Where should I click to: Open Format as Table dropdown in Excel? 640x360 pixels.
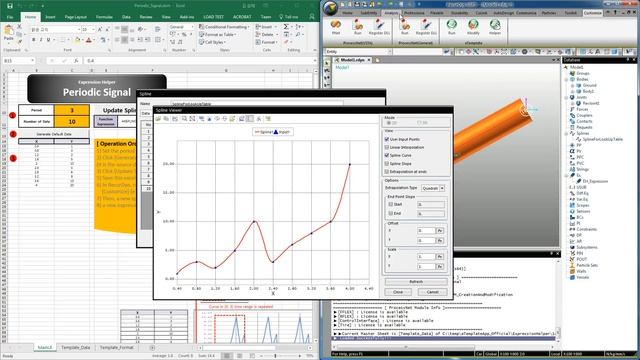(x=218, y=34)
